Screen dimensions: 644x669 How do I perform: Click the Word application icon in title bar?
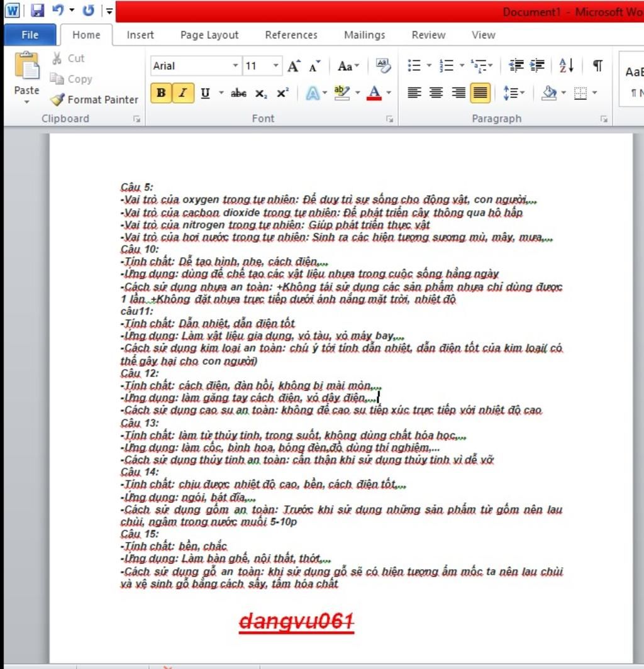pos(13,10)
